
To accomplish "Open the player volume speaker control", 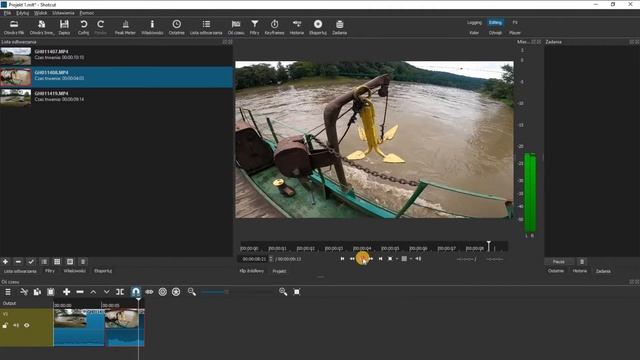I will (x=418, y=258).
